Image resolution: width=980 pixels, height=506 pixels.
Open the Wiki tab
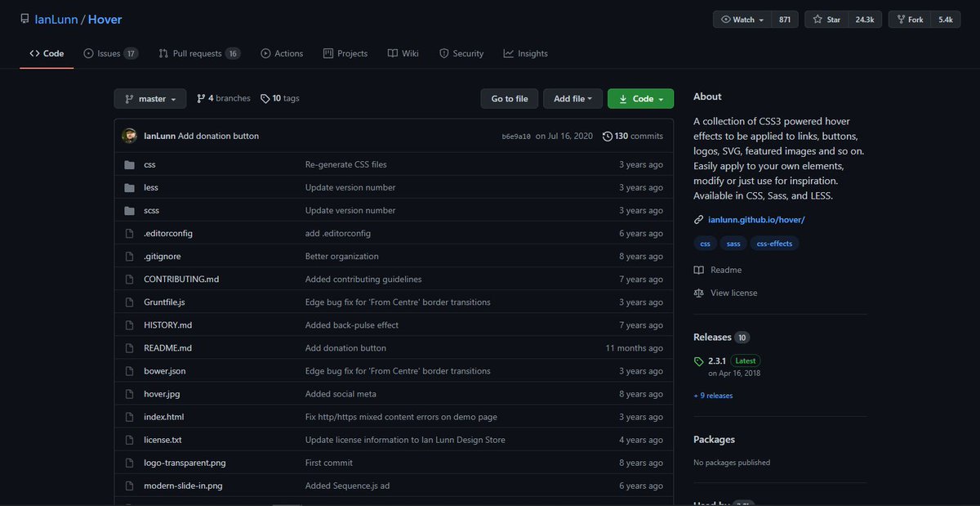click(403, 53)
